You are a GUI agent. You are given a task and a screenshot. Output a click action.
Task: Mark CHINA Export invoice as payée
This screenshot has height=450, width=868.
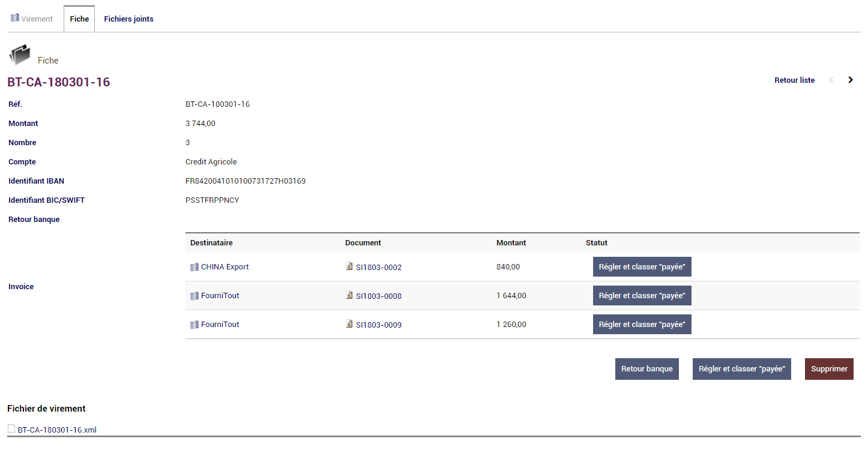pos(642,267)
